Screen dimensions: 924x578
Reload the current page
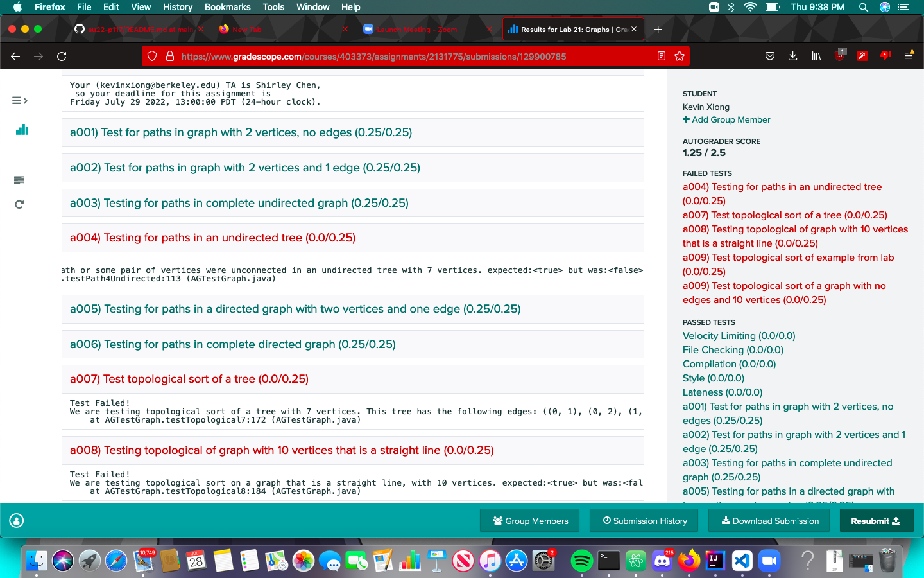(x=62, y=57)
